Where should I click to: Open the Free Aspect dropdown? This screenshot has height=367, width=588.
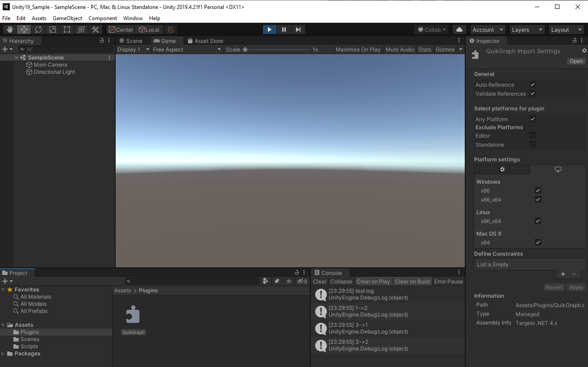187,50
